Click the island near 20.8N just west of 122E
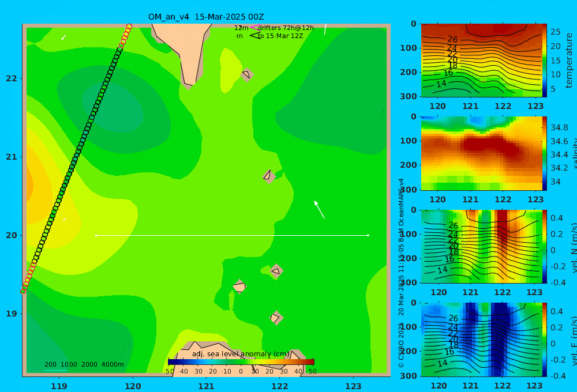577x392 pixels. coord(269,176)
